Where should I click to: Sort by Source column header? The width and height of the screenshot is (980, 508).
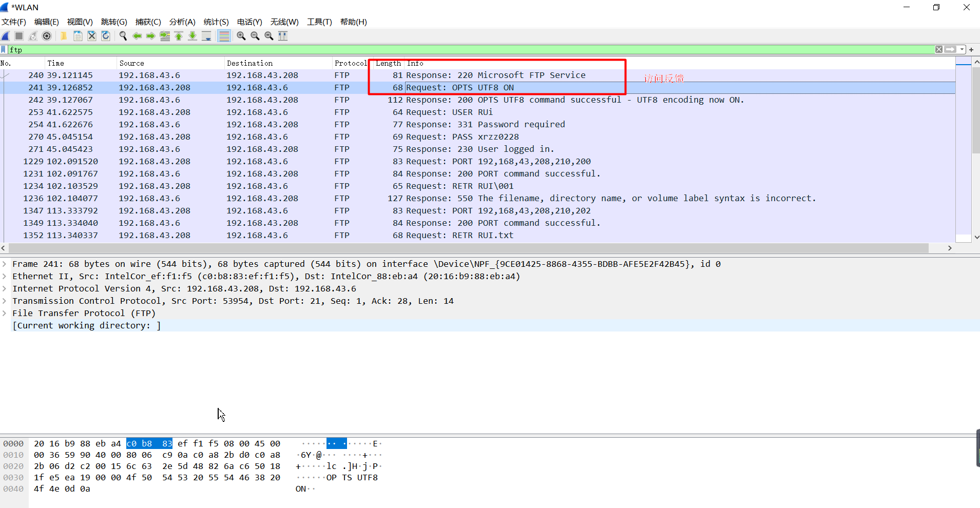[171, 63]
